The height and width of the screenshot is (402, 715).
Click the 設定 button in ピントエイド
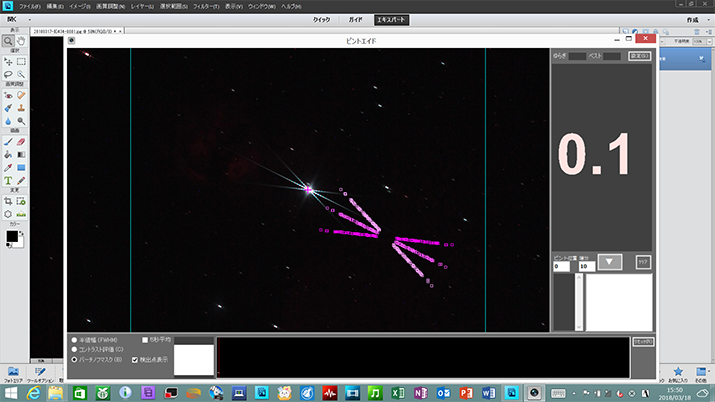pyautogui.click(x=640, y=57)
